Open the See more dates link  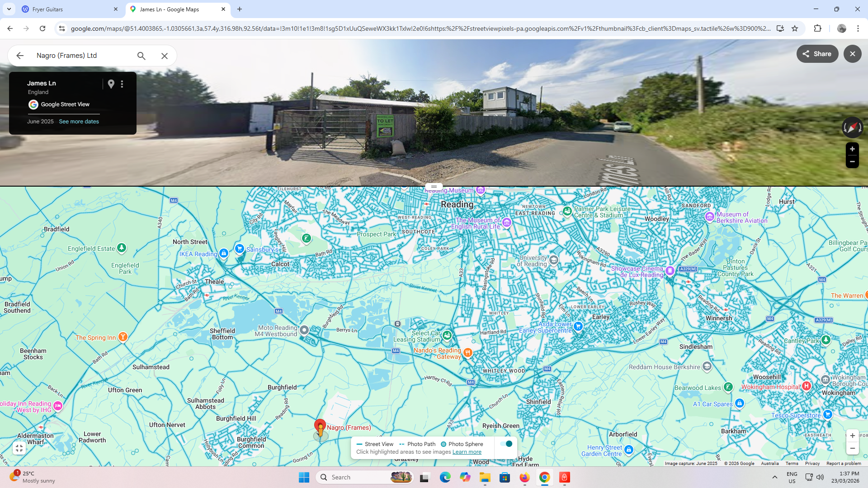(x=79, y=122)
